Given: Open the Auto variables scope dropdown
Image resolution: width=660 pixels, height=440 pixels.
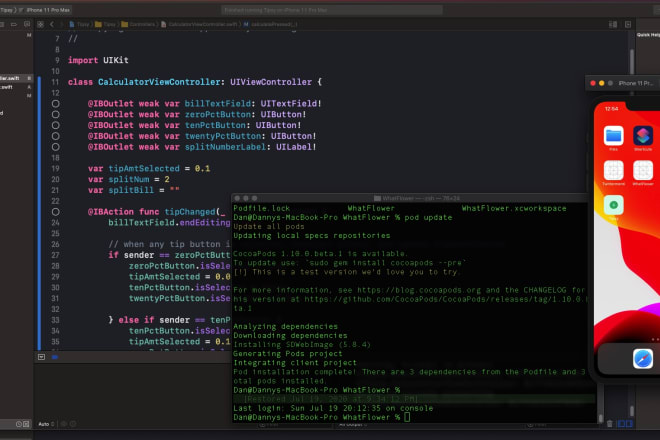Looking at the screenshot, I should (x=46, y=424).
